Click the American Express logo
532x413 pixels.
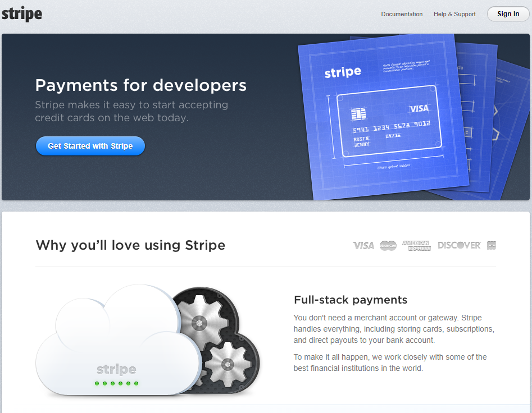[x=416, y=246]
